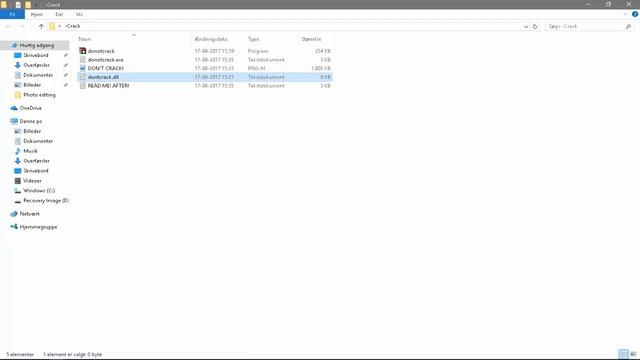Open Hjemmegruppe in navigation pane
Screen dimensions: 640x360
38,227
